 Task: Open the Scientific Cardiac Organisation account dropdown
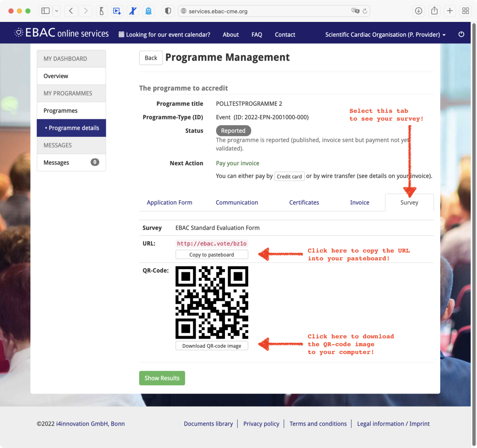(384, 34)
